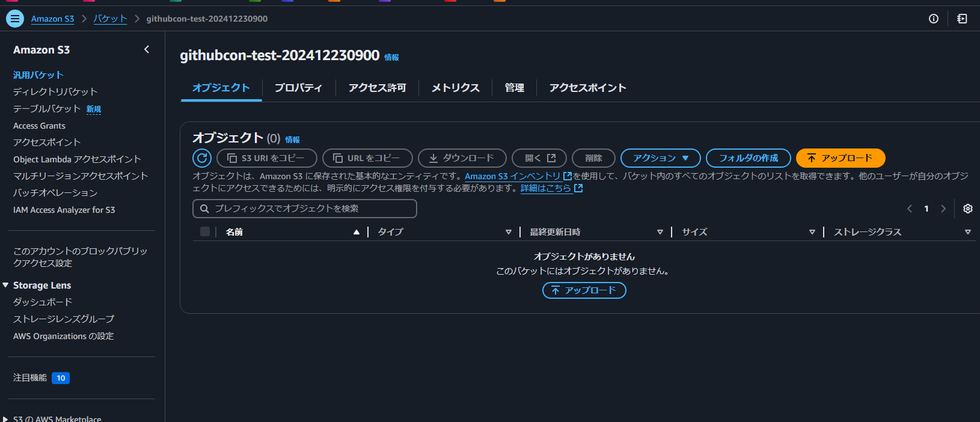Click page number 1 in pagination
This screenshot has height=422, width=980.
(x=926, y=209)
